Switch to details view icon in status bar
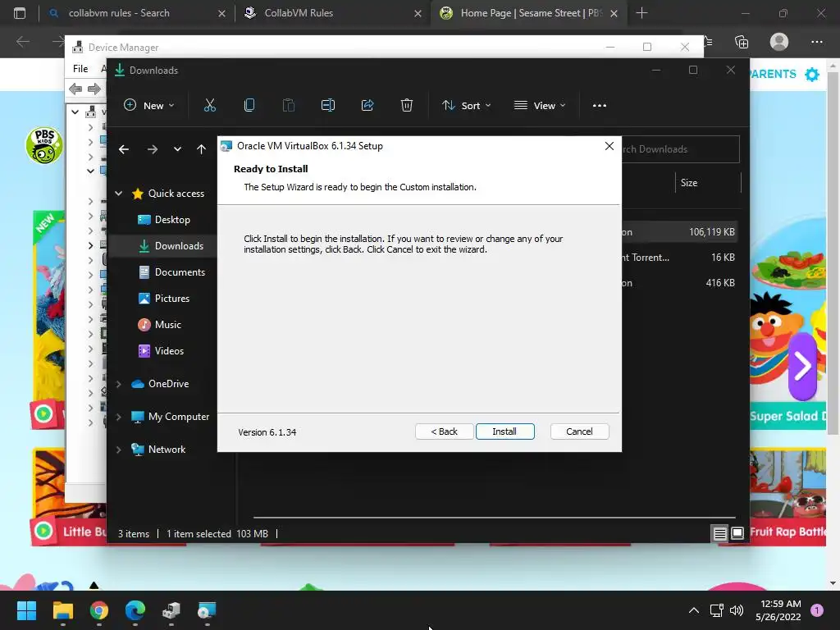Viewport: 840px width, 630px height. [x=719, y=533]
